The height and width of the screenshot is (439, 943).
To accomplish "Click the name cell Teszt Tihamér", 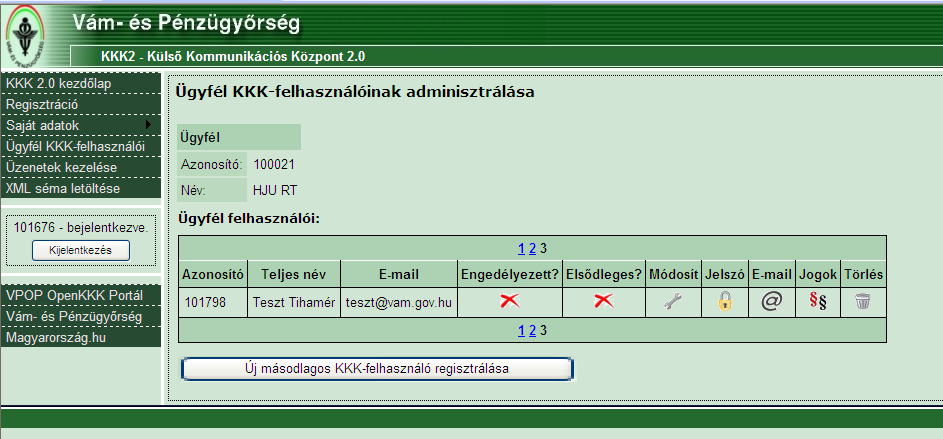I will click(x=293, y=302).
